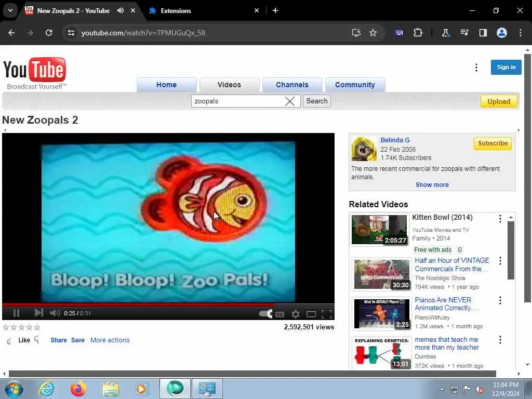Open Chrome three-dot menu
The image size is (532, 399).
(521, 33)
